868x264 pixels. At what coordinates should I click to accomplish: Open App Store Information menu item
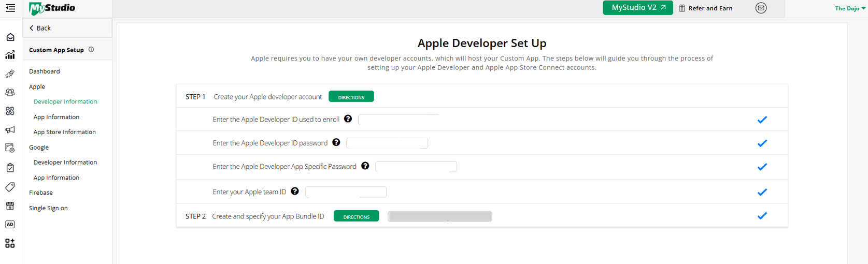click(65, 132)
